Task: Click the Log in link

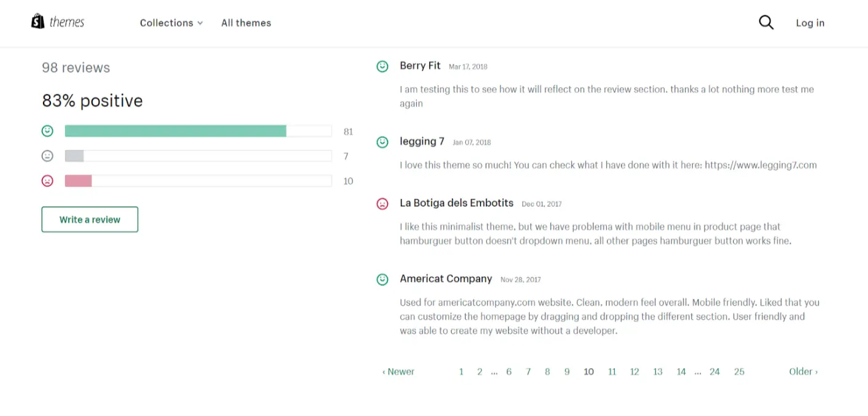Action: coord(810,23)
